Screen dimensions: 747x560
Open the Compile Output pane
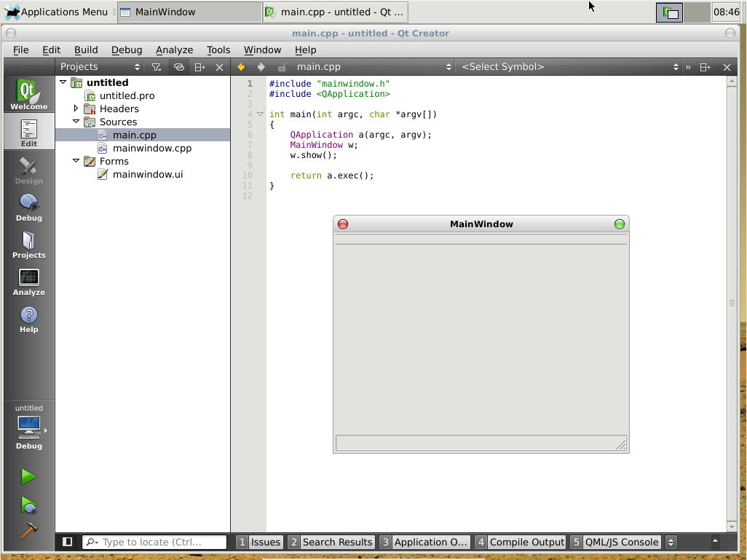pyautogui.click(x=521, y=542)
